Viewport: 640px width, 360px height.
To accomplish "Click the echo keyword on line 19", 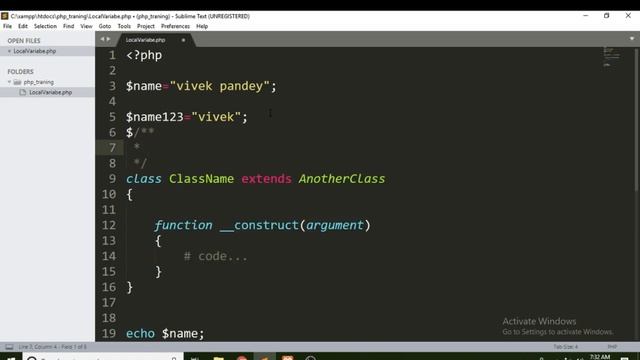I will pyautogui.click(x=140, y=334).
